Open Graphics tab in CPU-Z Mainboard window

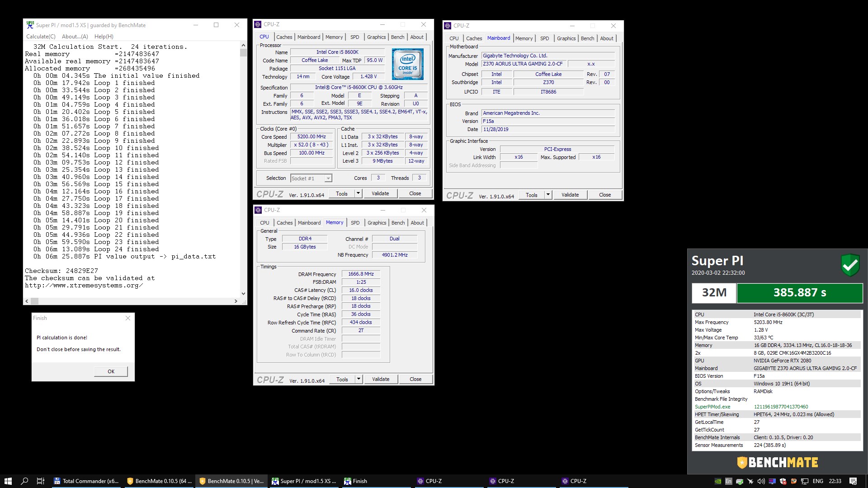tap(566, 38)
